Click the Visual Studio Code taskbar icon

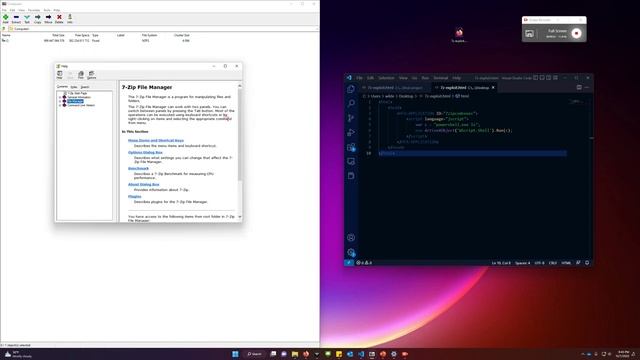[361, 354]
